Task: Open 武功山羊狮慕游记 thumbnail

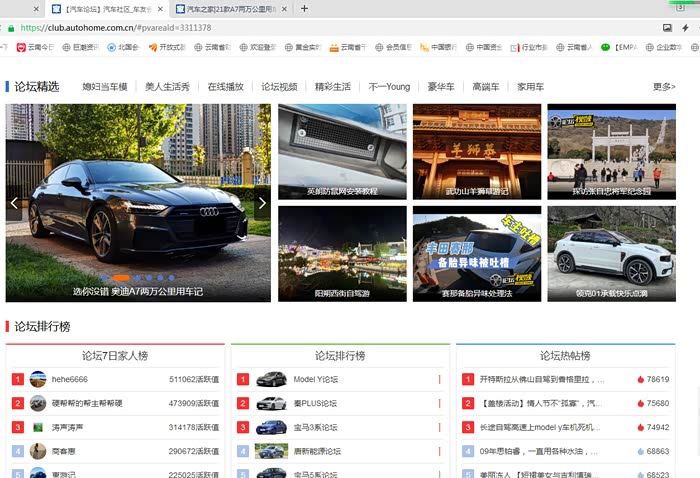Action: (477, 151)
